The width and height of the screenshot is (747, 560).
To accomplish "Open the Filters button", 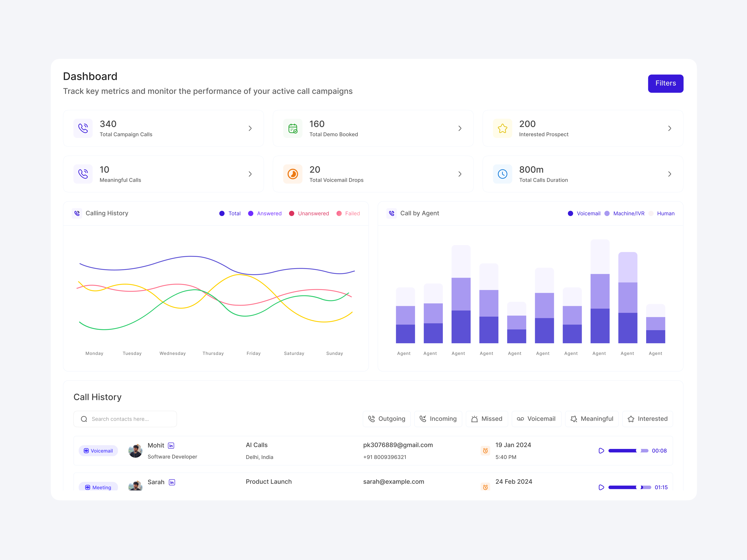I will pyautogui.click(x=665, y=83).
